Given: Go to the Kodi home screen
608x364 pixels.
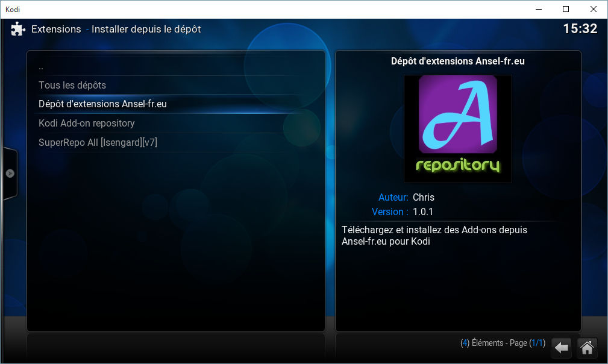Looking at the screenshot, I should point(587,347).
